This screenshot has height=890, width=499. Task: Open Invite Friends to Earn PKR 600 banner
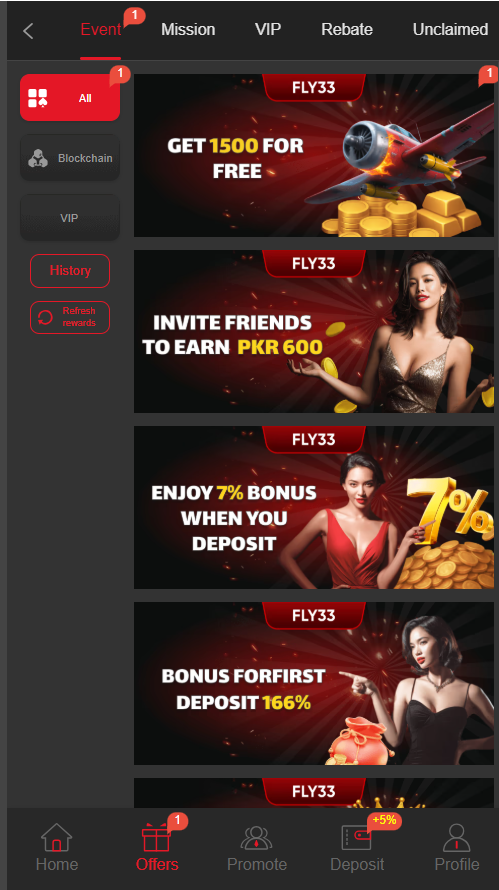click(314, 331)
